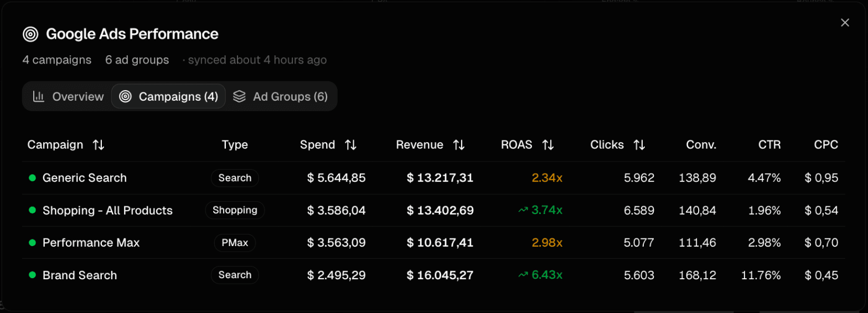Click spend value $ 2.495,29
The image size is (868, 313).
coord(336,275)
